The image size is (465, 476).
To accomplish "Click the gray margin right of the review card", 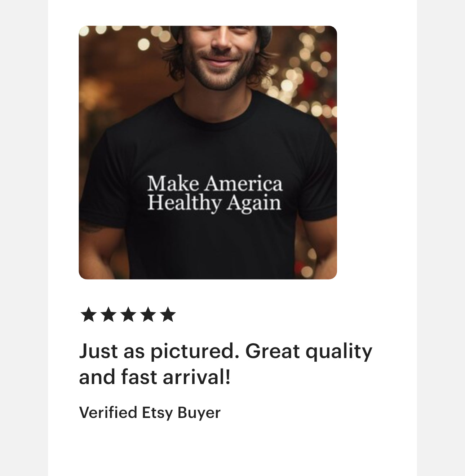I will click(441, 238).
